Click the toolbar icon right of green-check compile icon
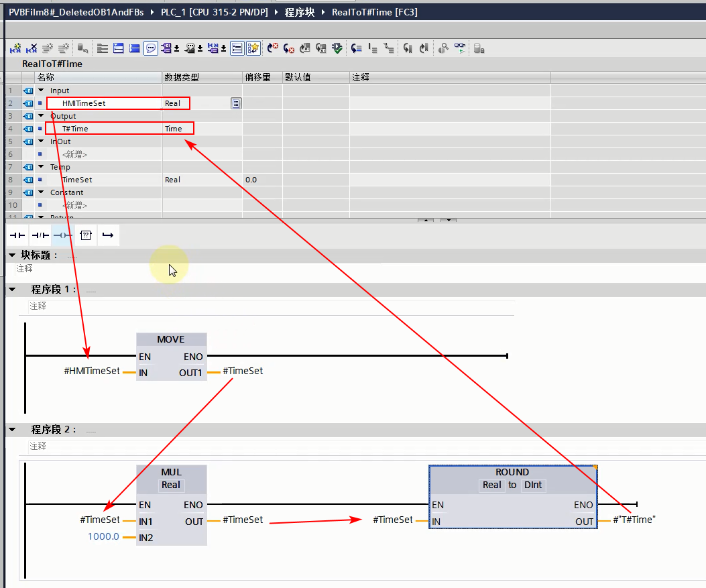706x588 pixels. (357, 48)
